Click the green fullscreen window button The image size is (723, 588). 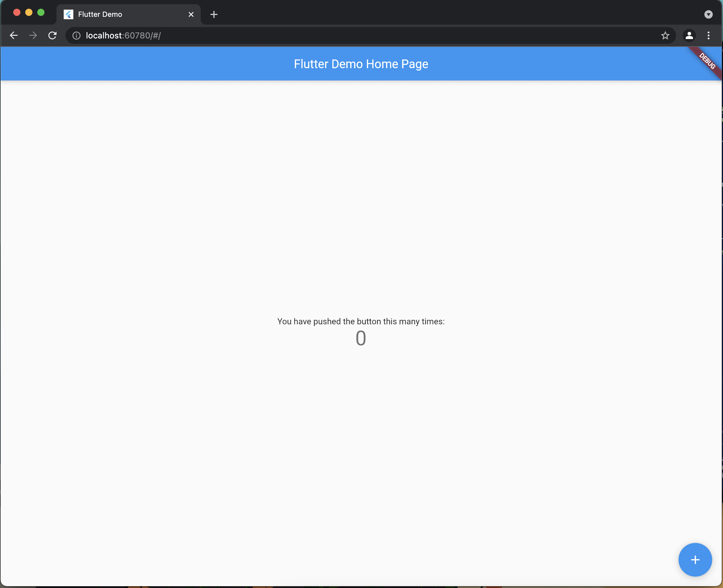(x=41, y=13)
